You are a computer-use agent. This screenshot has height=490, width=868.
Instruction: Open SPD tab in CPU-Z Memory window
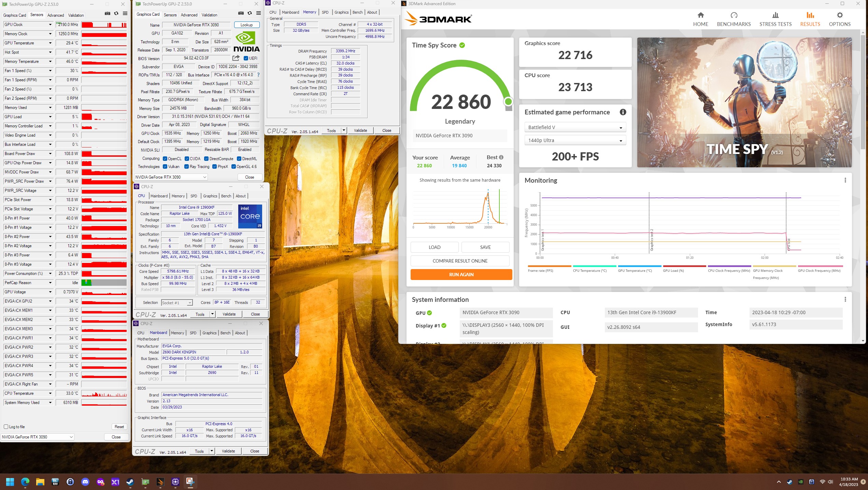325,12
